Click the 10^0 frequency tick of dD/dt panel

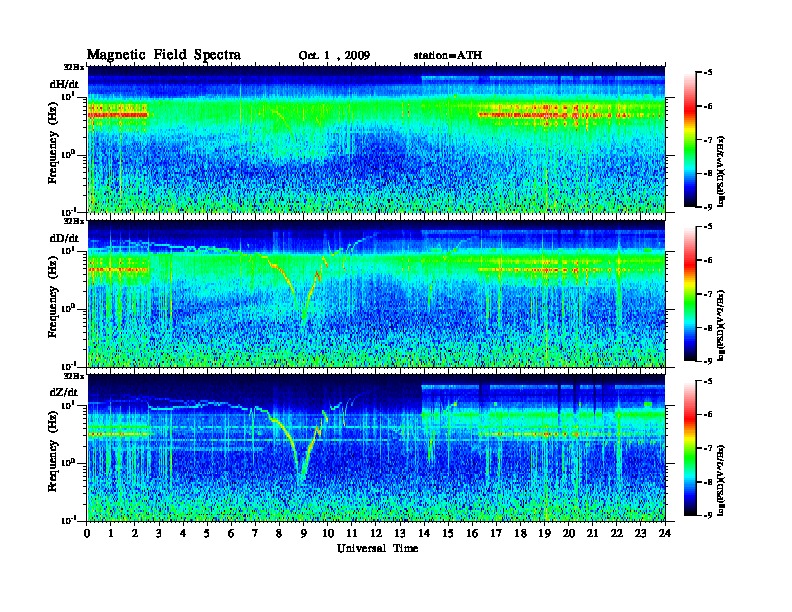[69, 308]
